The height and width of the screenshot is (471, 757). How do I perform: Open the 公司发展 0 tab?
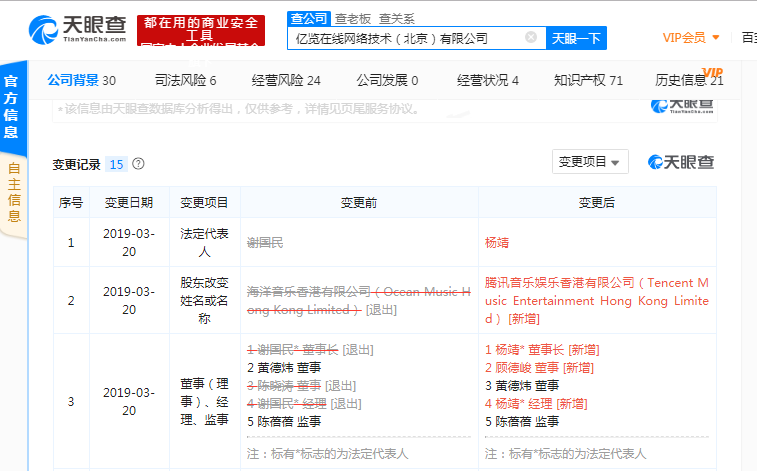[x=387, y=80]
